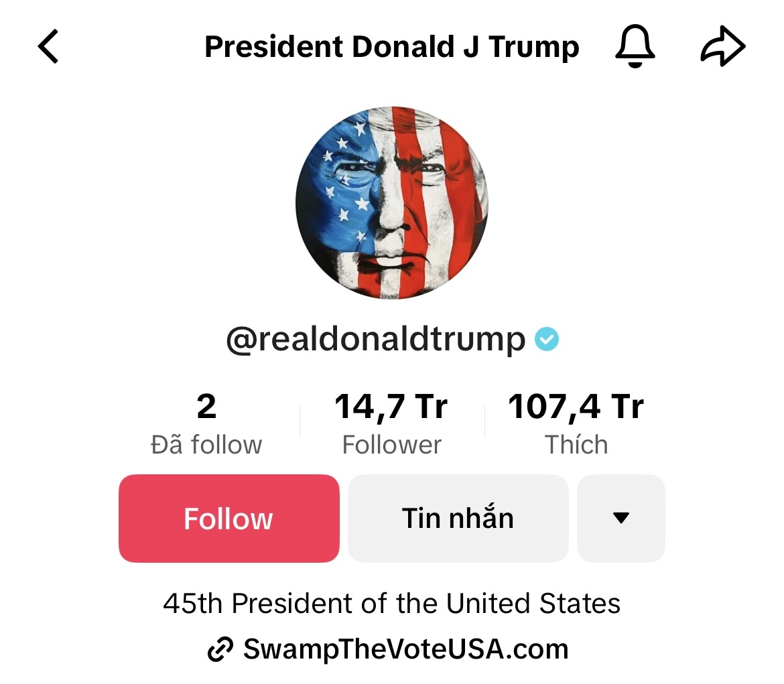
Task: Share this profile via arrow icon
Action: [x=722, y=48]
